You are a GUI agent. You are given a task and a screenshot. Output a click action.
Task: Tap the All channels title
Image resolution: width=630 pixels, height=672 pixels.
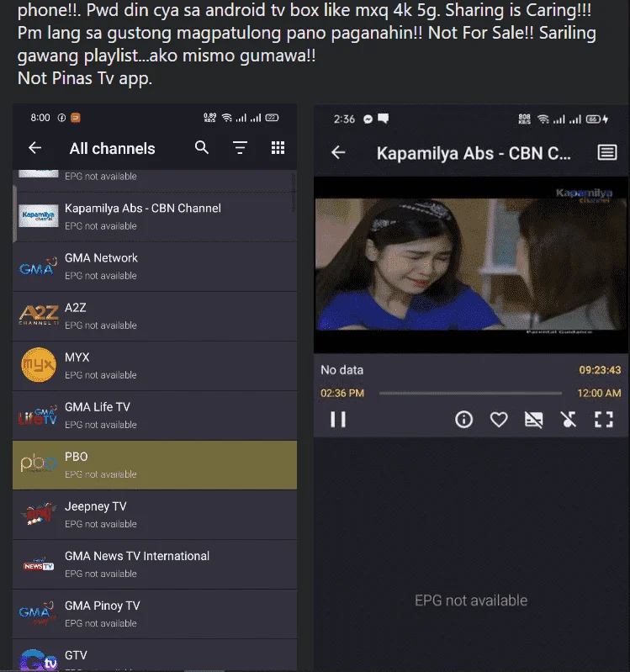click(x=112, y=149)
